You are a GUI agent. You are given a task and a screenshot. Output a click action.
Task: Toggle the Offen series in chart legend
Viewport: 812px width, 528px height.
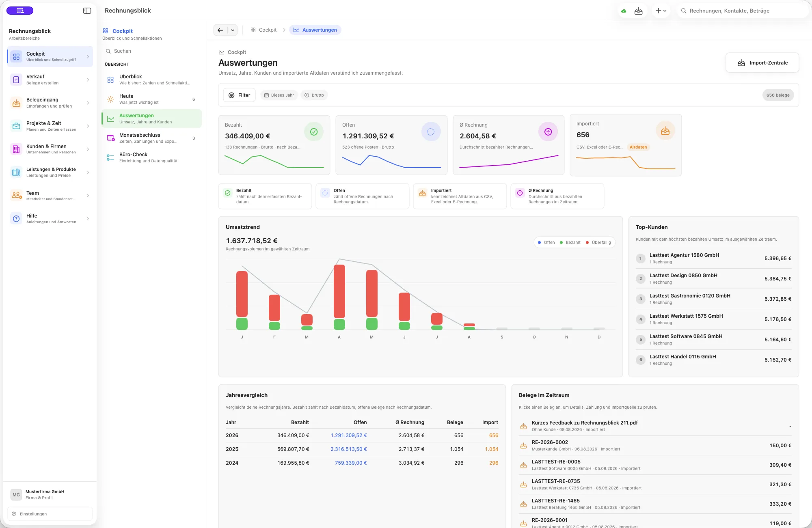(x=546, y=242)
